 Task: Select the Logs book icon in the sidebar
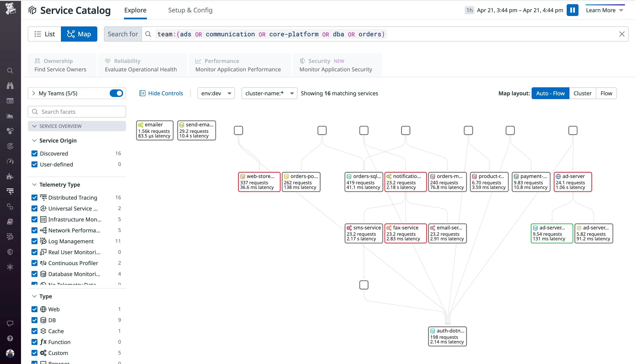click(10, 221)
